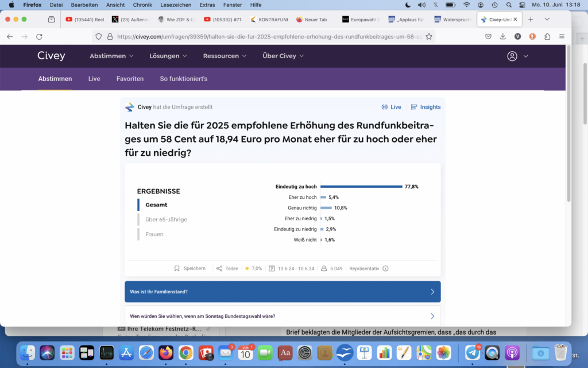The width and height of the screenshot is (588, 368).
Task: Switch to the Favoriten tab
Action: [x=130, y=79]
